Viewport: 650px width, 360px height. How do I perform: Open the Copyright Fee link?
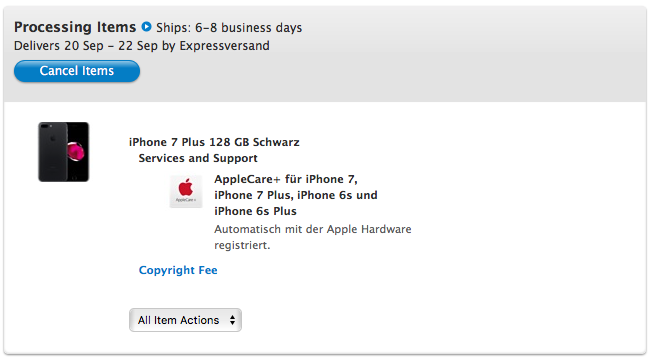(x=178, y=270)
